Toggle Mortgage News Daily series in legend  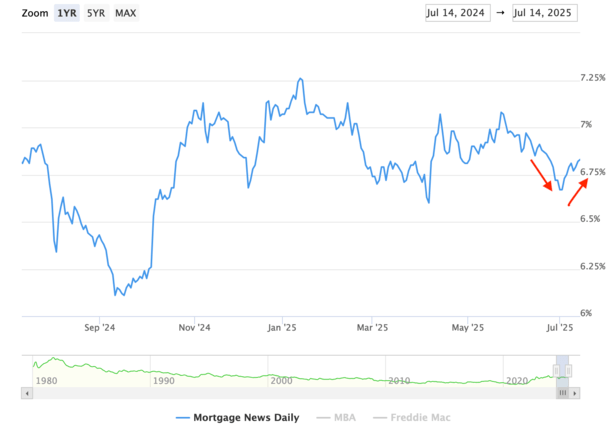(237, 418)
